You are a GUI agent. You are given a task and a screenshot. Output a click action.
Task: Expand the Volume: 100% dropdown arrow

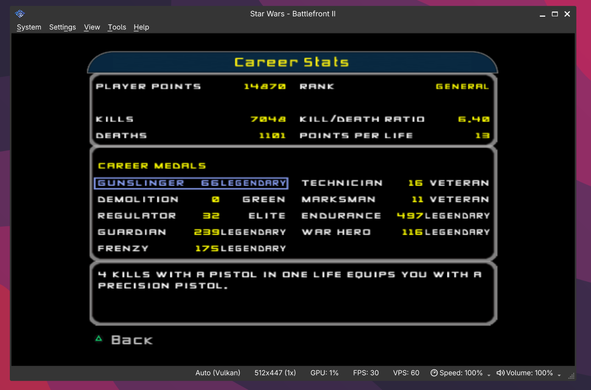pos(559,375)
